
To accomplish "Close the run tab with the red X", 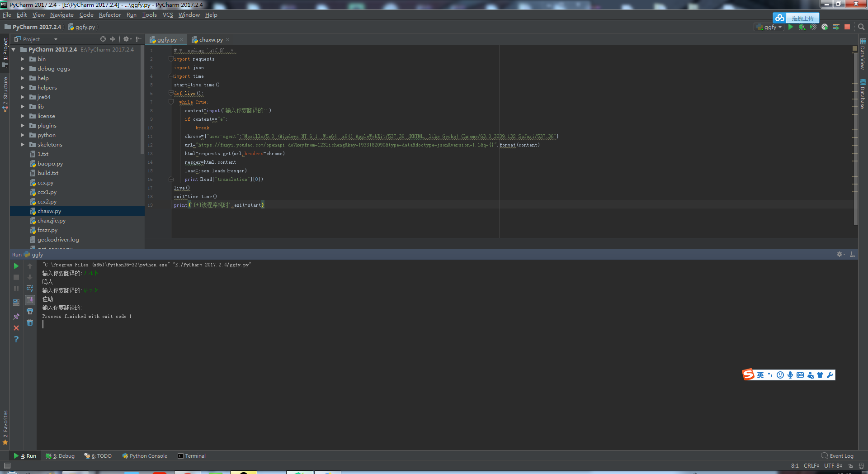I will 16,328.
